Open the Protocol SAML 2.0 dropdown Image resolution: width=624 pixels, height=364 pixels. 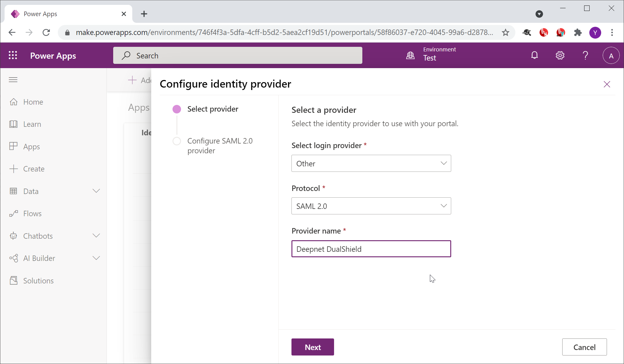[371, 206]
